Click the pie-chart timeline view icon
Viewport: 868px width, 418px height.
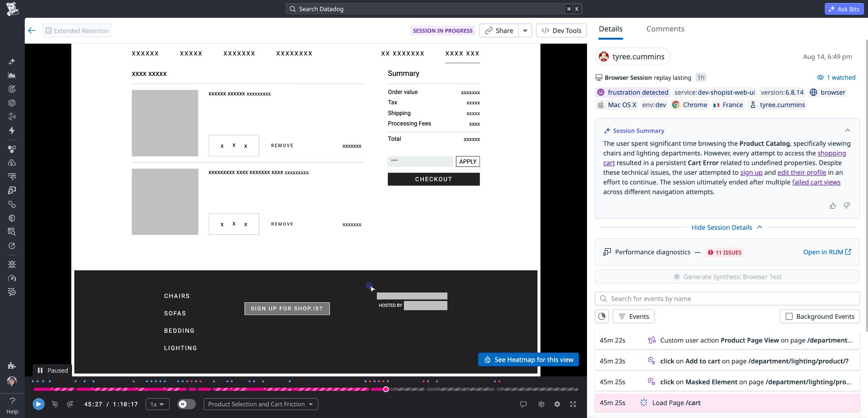point(602,316)
